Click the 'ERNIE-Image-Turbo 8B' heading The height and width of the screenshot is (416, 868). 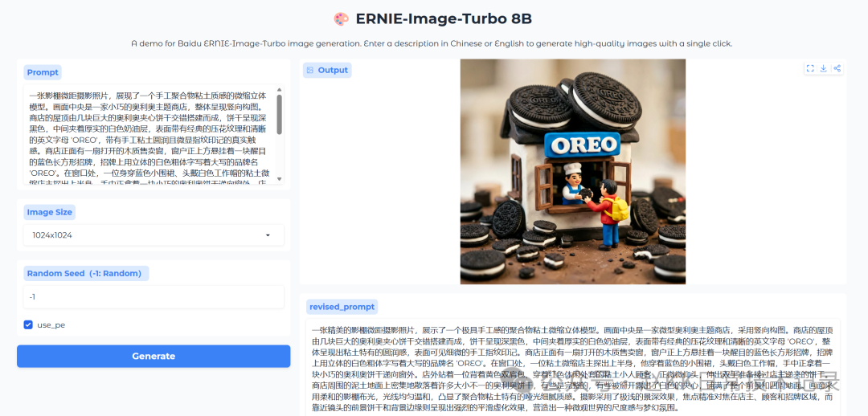444,18
